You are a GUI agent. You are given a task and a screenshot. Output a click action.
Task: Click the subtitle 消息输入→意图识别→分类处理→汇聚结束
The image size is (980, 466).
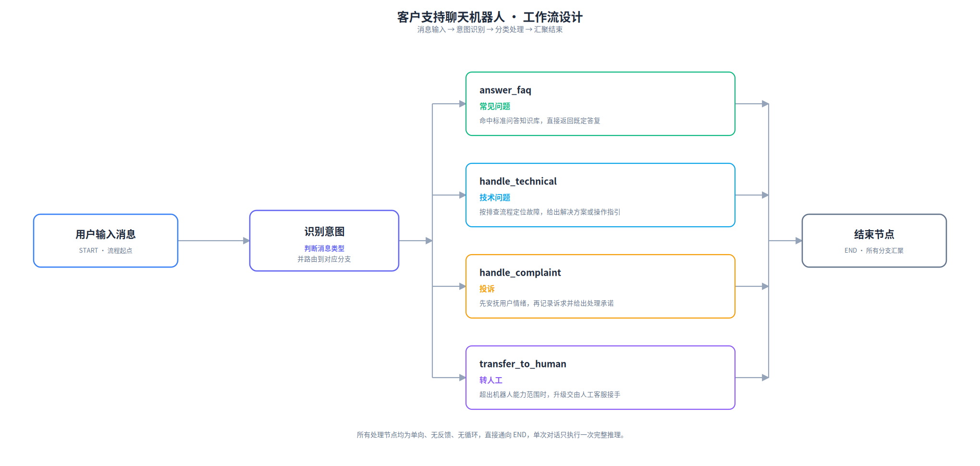point(490,30)
